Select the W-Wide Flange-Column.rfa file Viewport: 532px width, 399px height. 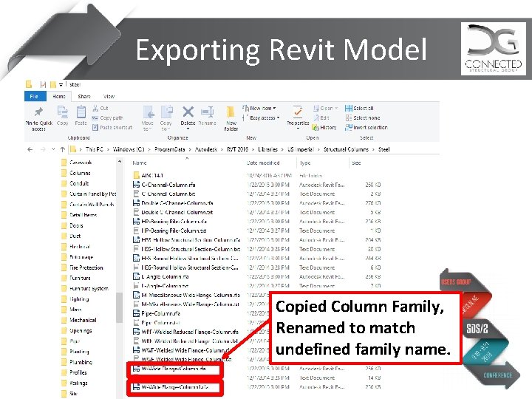pos(169,369)
